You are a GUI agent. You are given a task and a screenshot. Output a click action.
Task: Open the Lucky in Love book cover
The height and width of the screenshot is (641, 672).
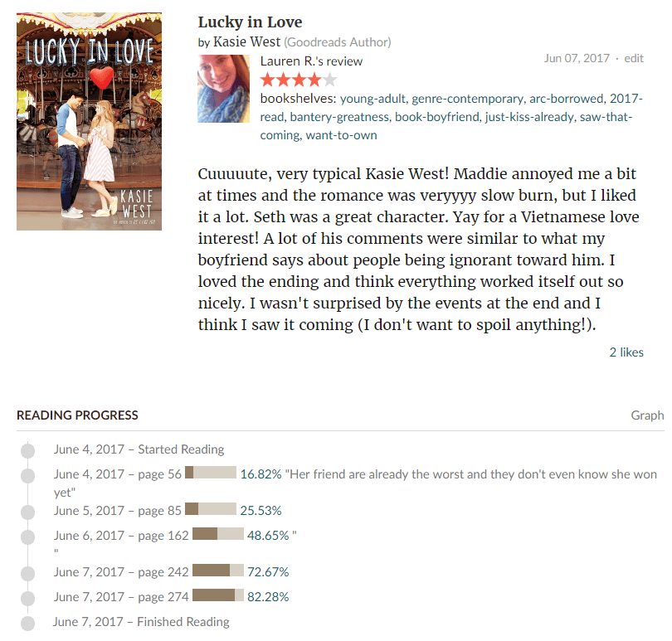click(89, 121)
